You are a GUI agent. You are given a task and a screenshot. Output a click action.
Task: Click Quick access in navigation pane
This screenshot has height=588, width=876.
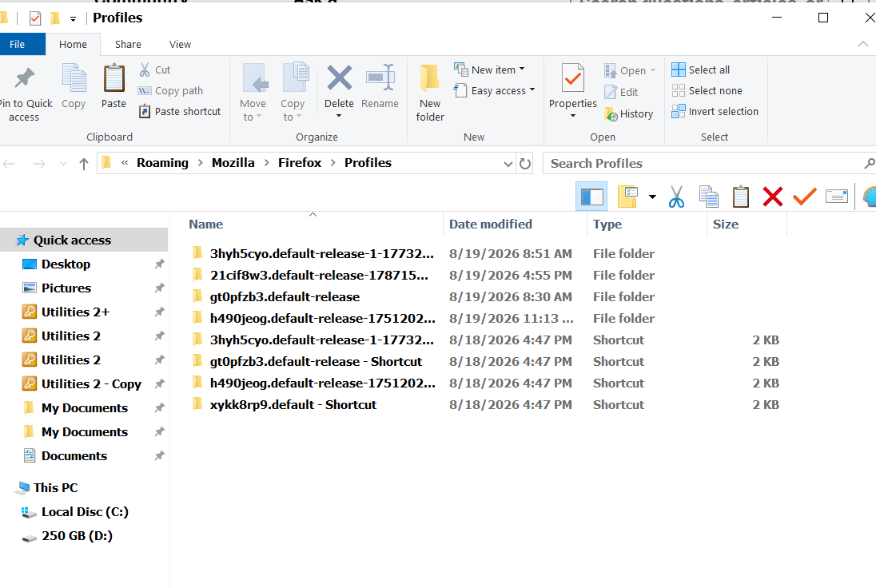[x=72, y=240]
